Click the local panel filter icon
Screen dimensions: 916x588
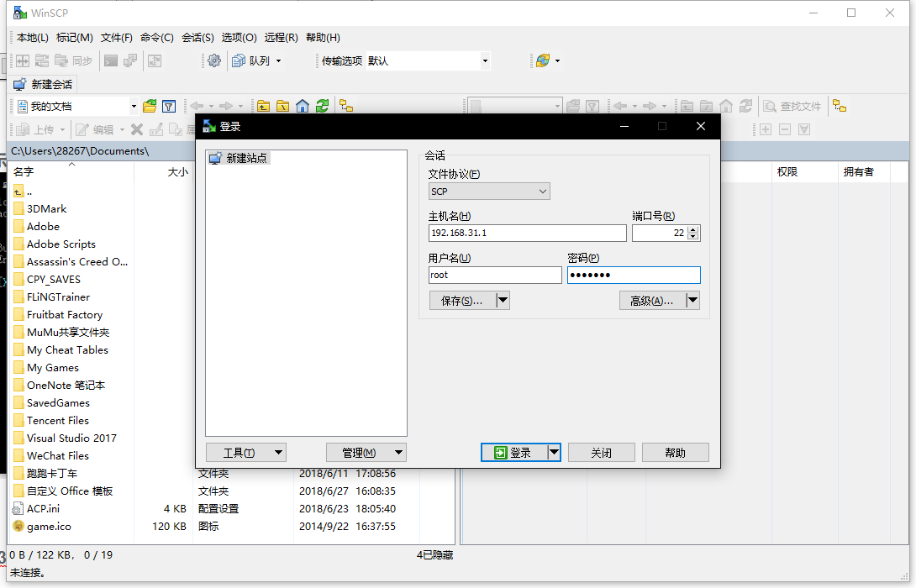(x=169, y=106)
